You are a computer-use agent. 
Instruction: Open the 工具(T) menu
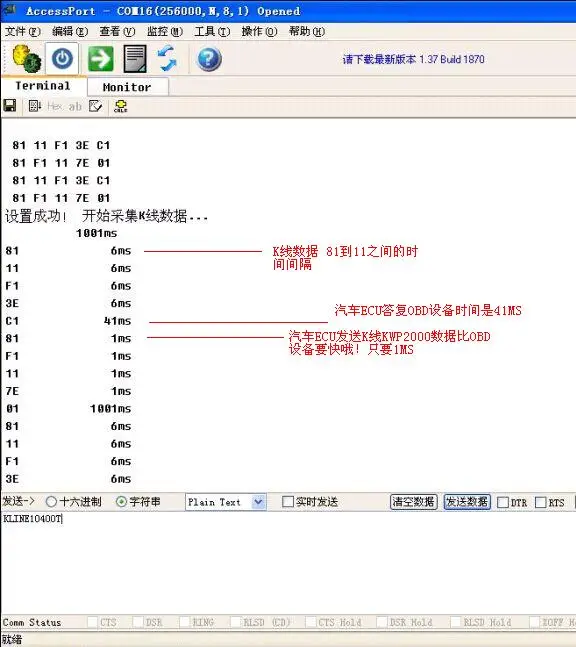coord(212,31)
